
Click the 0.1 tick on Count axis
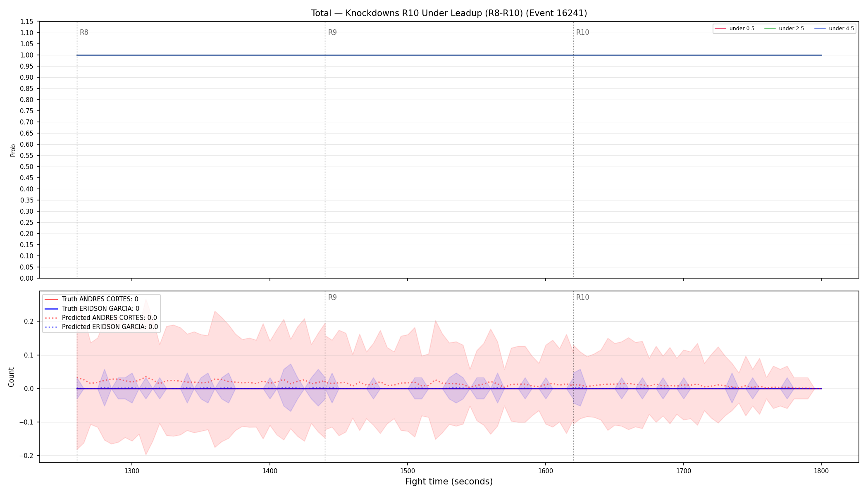click(29, 355)
